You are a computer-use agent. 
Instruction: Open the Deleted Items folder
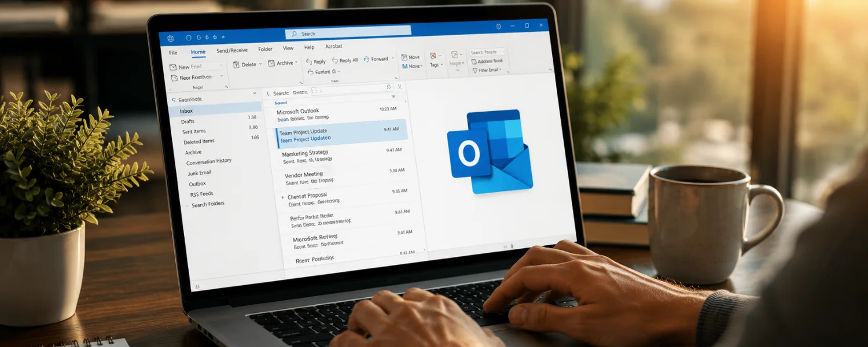point(198,142)
